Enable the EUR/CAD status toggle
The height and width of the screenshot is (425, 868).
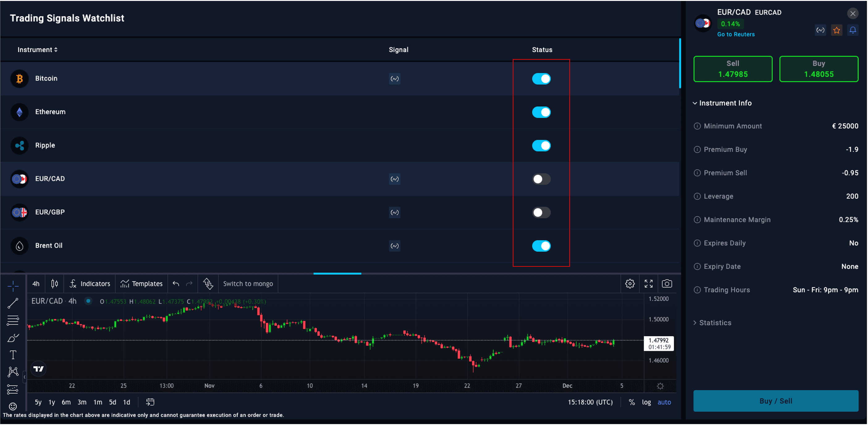coord(541,179)
